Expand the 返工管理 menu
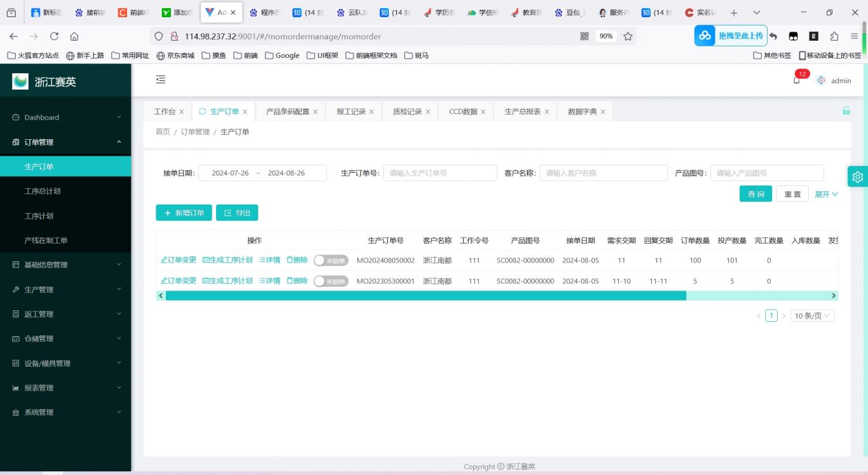The image size is (868, 475). pyautogui.click(x=65, y=314)
